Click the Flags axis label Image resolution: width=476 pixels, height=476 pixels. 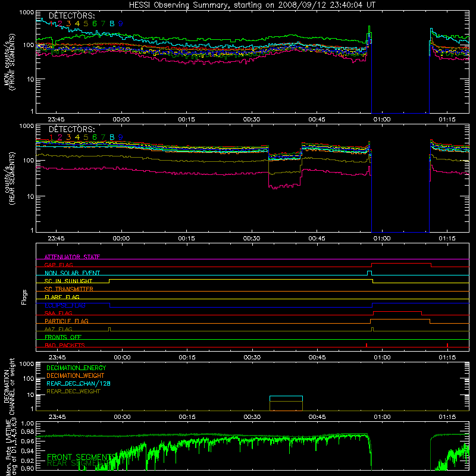[x=24, y=297]
